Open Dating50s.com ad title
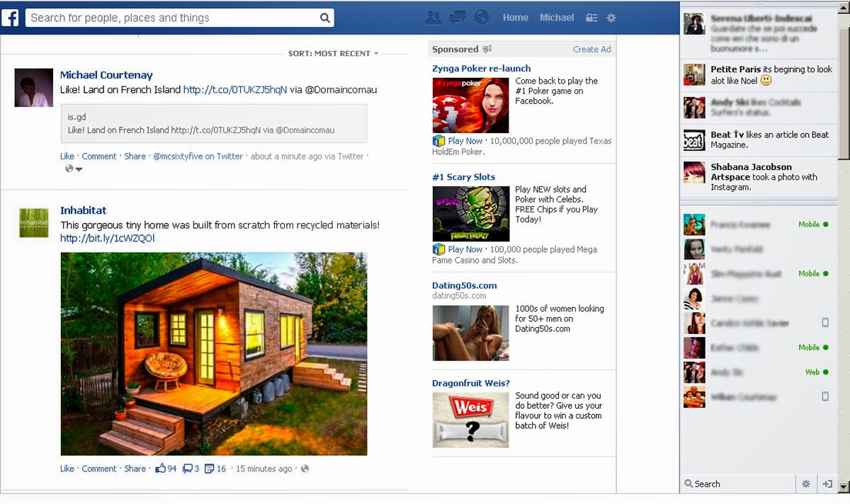This screenshot has height=504, width=850. pos(465,285)
